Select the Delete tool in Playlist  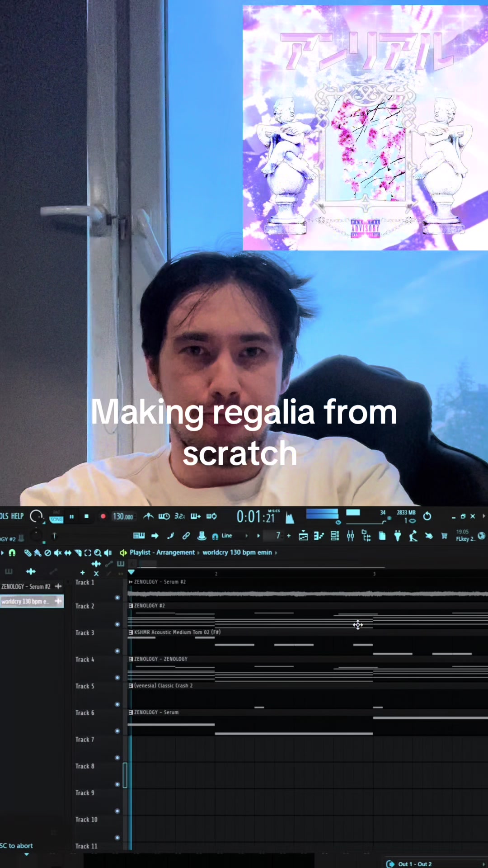click(x=47, y=552)
